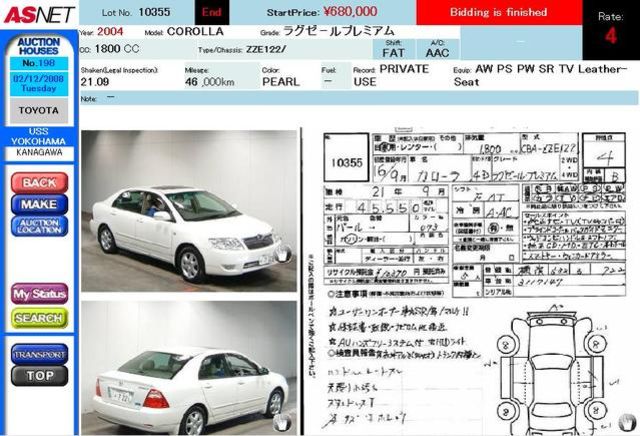
Task: Click the AAC air conditioning value
Action: (x=437, y=53)
